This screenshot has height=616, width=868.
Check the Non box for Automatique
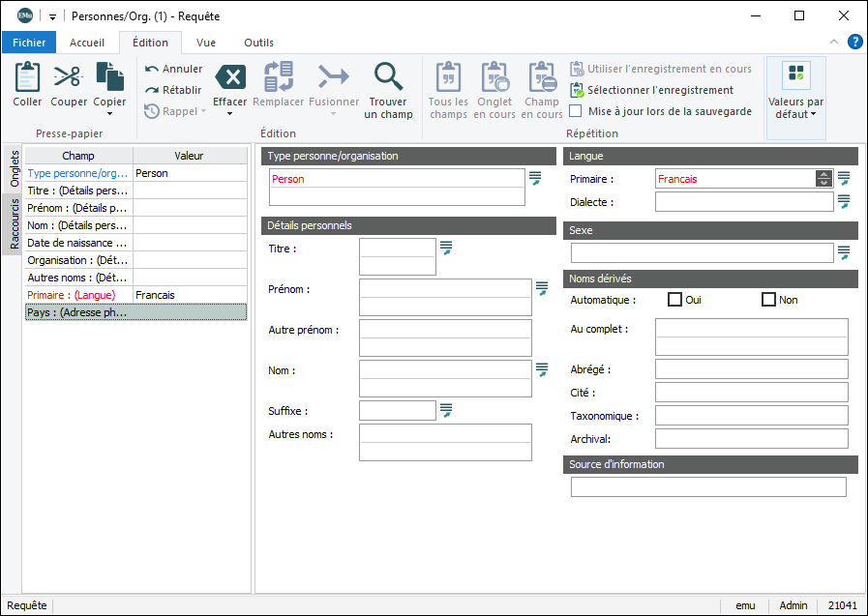pos(769,300)
